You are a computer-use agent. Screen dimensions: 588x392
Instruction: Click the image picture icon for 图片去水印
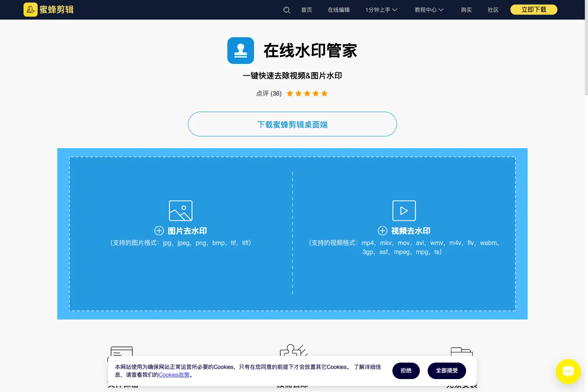(x=181, y=211)
